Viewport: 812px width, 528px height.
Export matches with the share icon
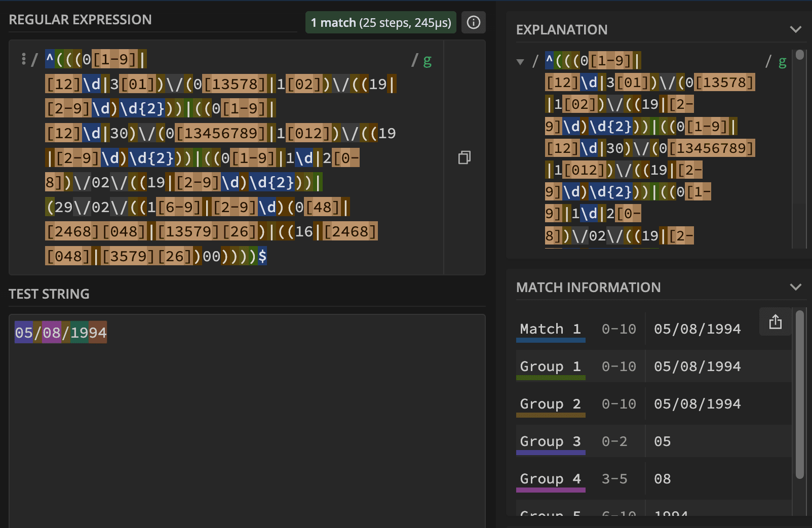775,321
